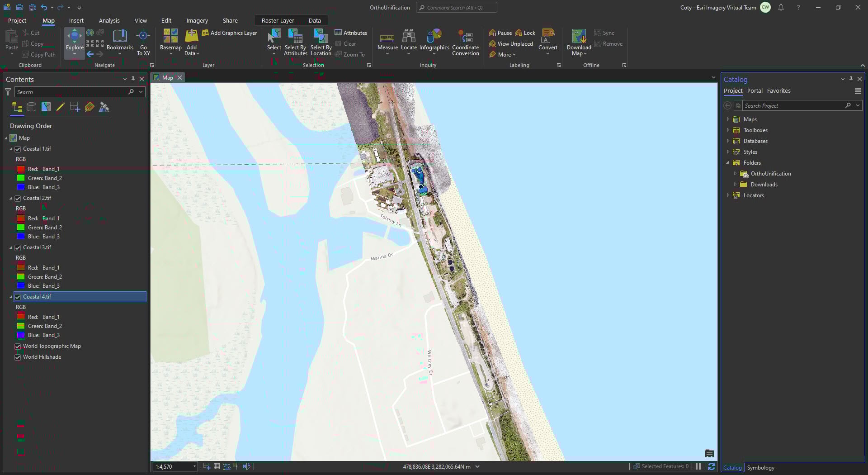Image resolution: width=868 pixels, height=475 pixels.
Task: Collapse the Coastal 2.tif layer
Action: [x=10, y=198]
